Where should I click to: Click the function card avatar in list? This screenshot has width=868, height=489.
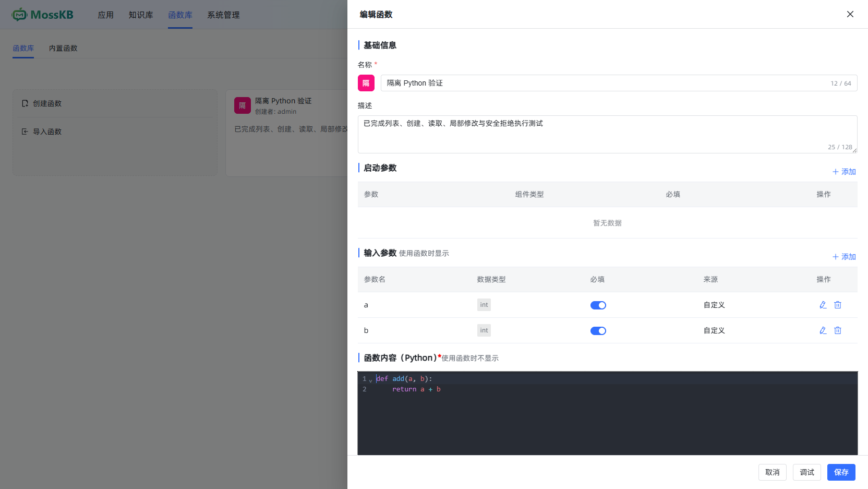(x=243, y=105)
